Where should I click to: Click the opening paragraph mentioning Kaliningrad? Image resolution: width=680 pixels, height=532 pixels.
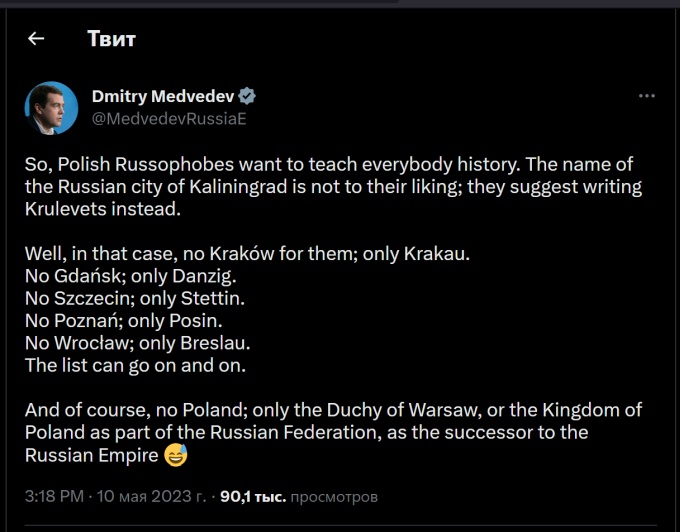click(x=332, y=186)
